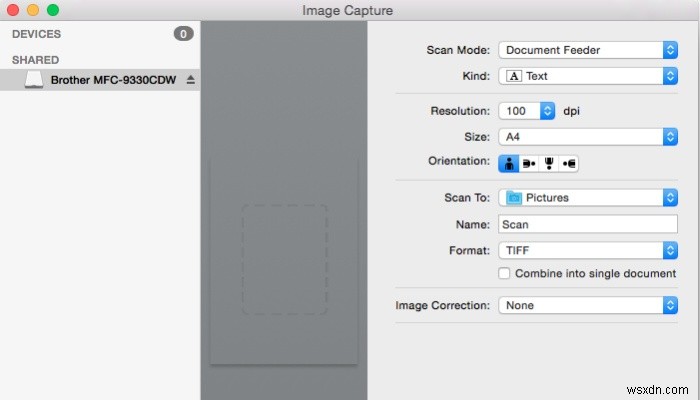Image resolution: width=700 pixels, height=400 pixels.
Task: Click the Name field containing Scan
Action: 588,224
